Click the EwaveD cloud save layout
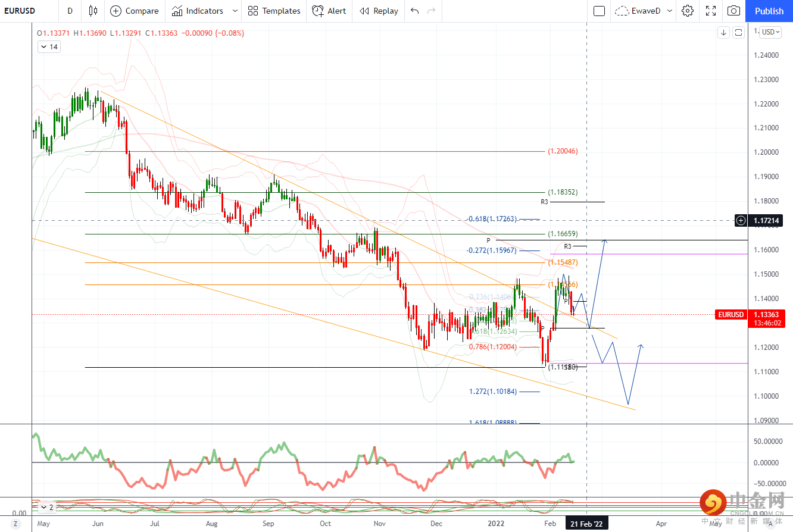The image size is (793, 532). pos(638,11)
